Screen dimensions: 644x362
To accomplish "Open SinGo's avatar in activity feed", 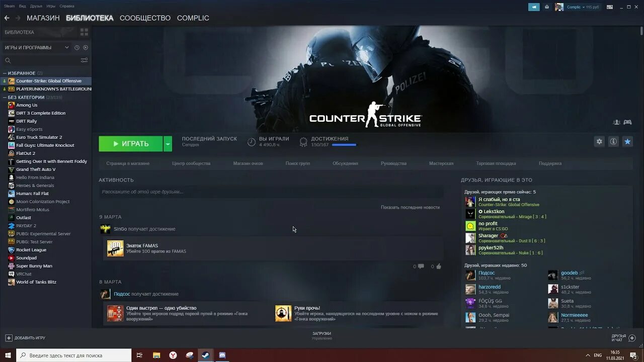I will pos(105,229).
